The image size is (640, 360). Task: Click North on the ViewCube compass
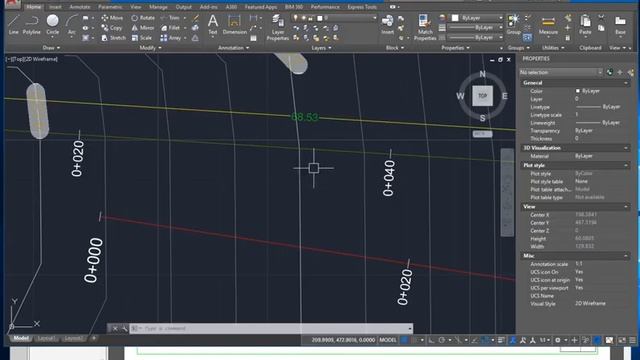[482, 74]
